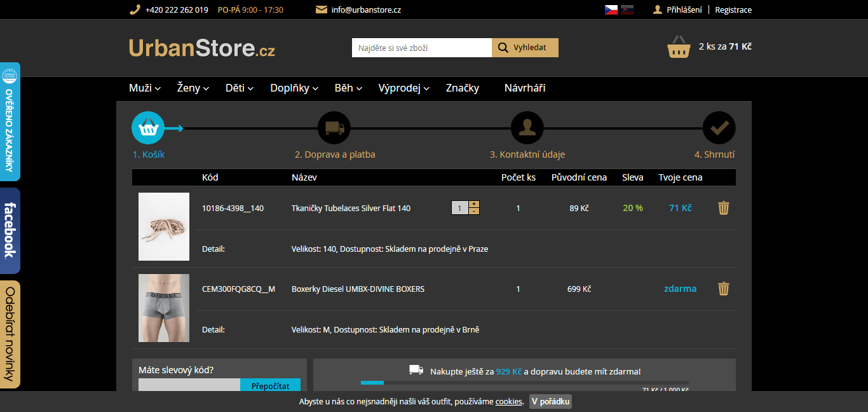Image resolution: width=868 pixels, height=412 pixels.
Task: Switch to Slovak language flag
Action: [x=627, y=10]
